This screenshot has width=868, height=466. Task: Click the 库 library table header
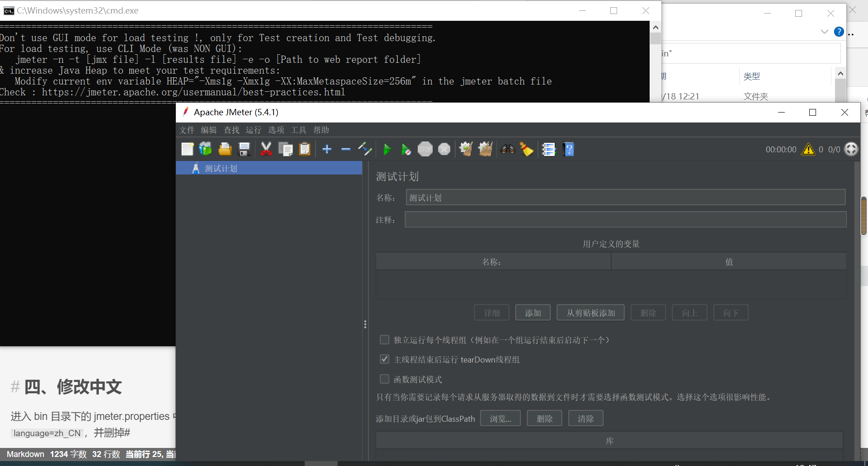click(609, 441)
